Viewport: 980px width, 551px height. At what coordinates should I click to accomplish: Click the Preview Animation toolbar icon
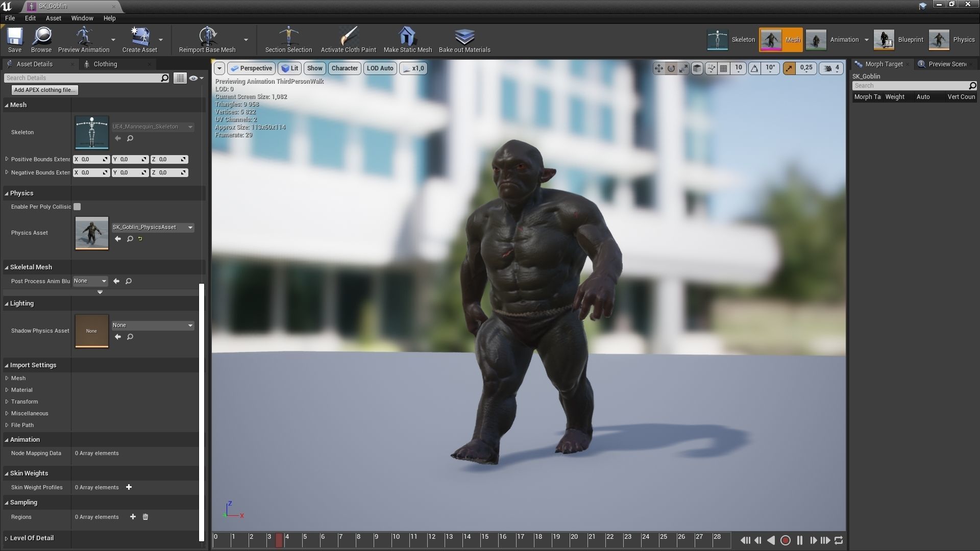point(84,40)
